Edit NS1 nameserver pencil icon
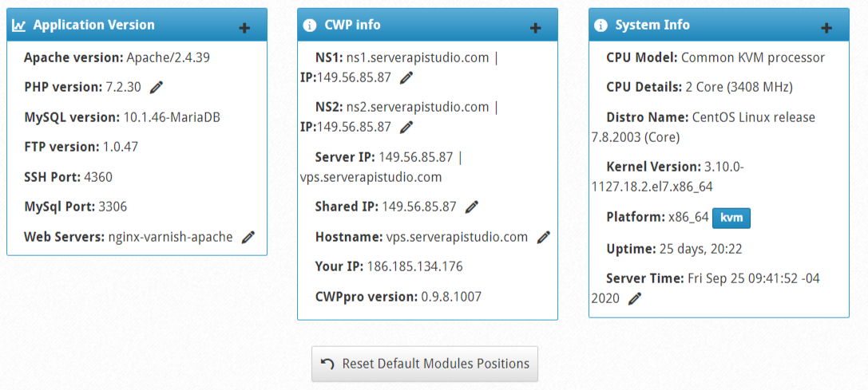Image resolution: width=868 pixels, height=390 pixels. pyautogui.click(x=406, y=77)
